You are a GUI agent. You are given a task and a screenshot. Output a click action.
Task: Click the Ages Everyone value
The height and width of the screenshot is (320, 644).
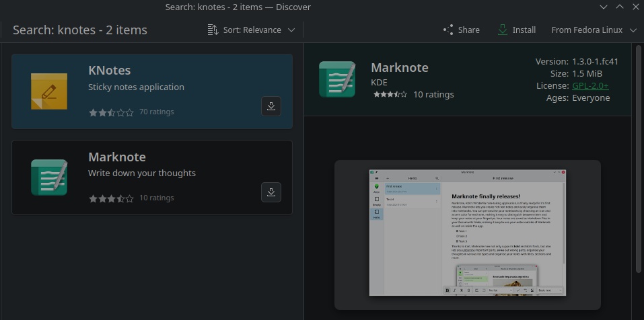(591, 98)
